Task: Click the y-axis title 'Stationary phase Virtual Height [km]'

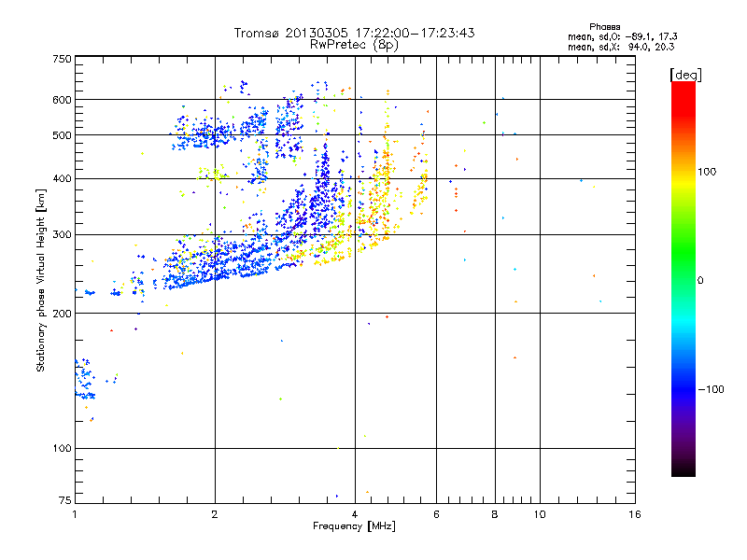Action: coord(40,280)
